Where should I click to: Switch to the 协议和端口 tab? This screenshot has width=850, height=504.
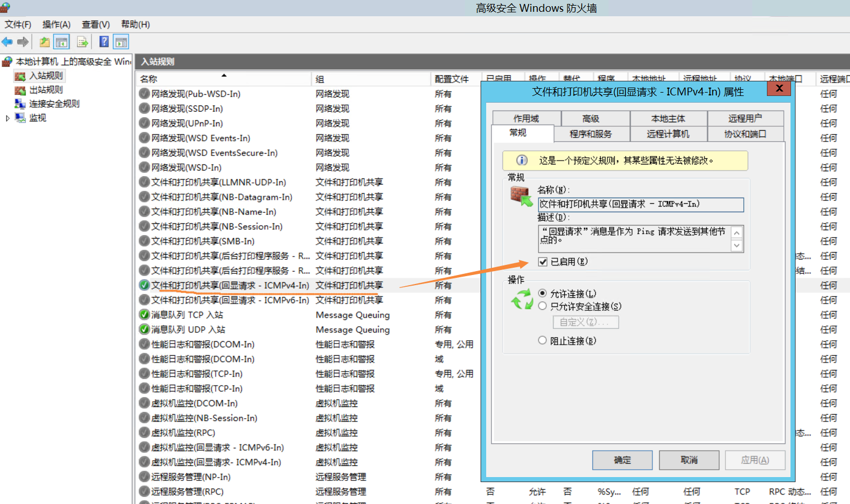click(x=745, y=134)
